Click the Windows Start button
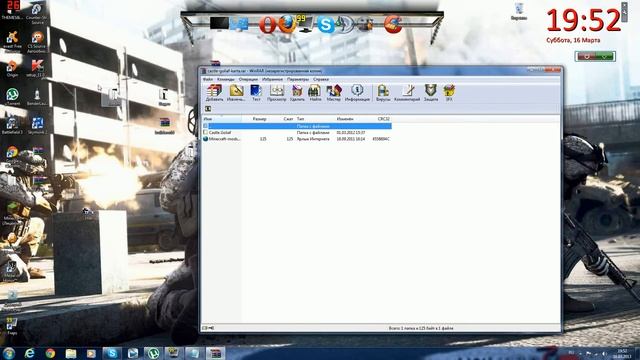Image resolution: width=640 pixels, height=360 pixels. [9, 353]
